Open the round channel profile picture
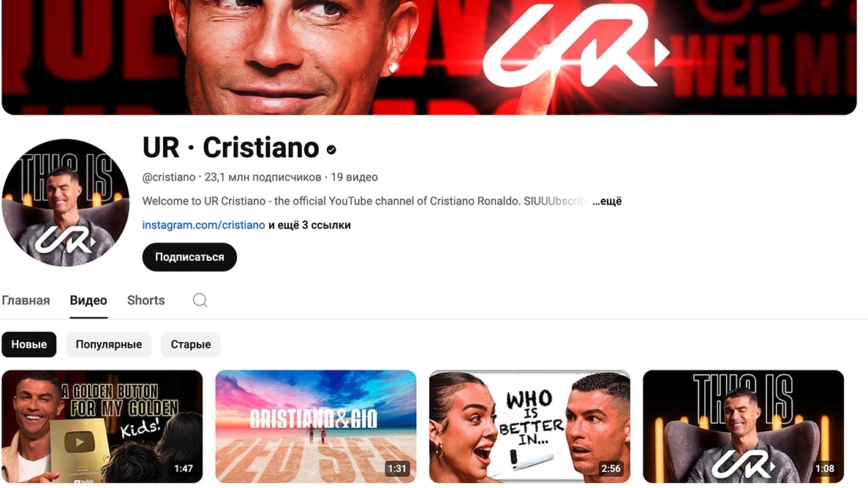Viewport: 868px width, 488px height. pos(65,202)
